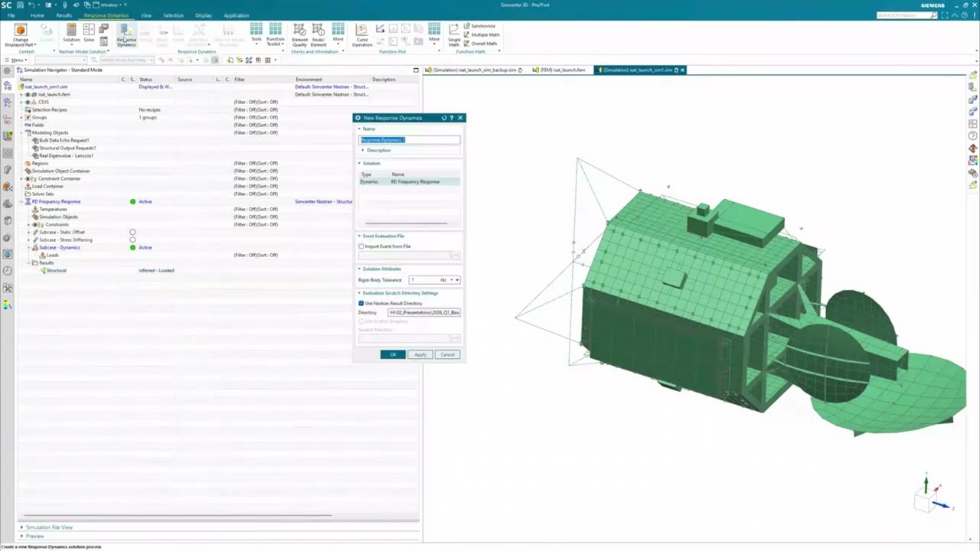Select RD Frequency Response row in Solution list
This screenshot has width=980, height=551.
(x=410, y=182)
